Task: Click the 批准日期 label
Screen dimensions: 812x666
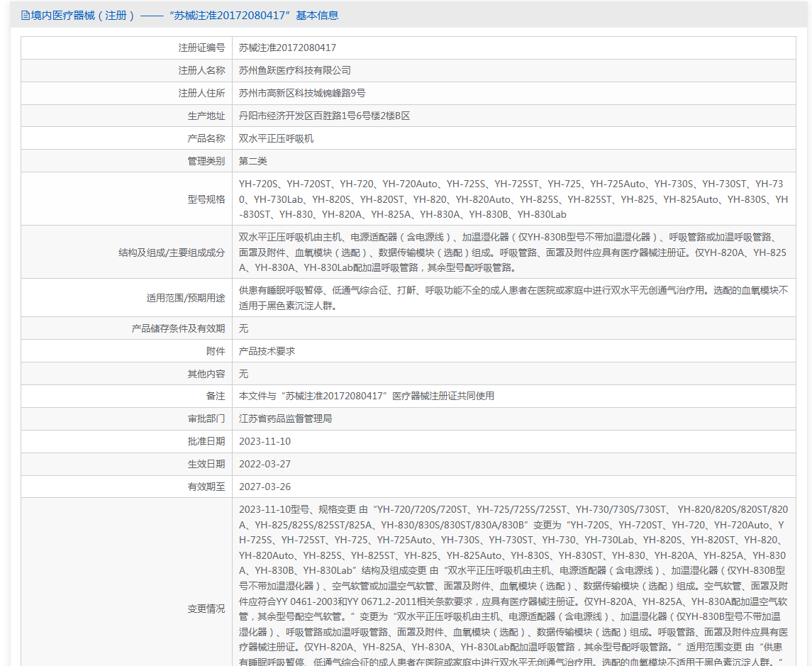Action: pyautogui.click(x=206, y=441)
